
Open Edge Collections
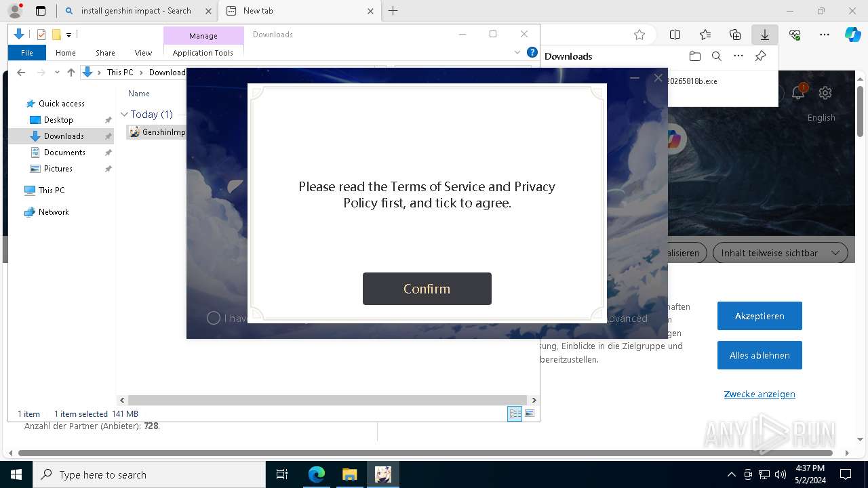735,35
